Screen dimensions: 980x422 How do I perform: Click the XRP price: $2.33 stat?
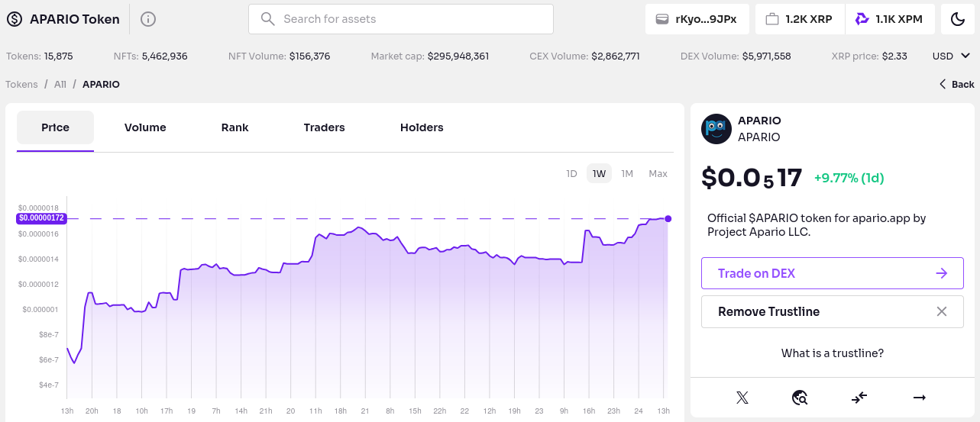[869, 56]
